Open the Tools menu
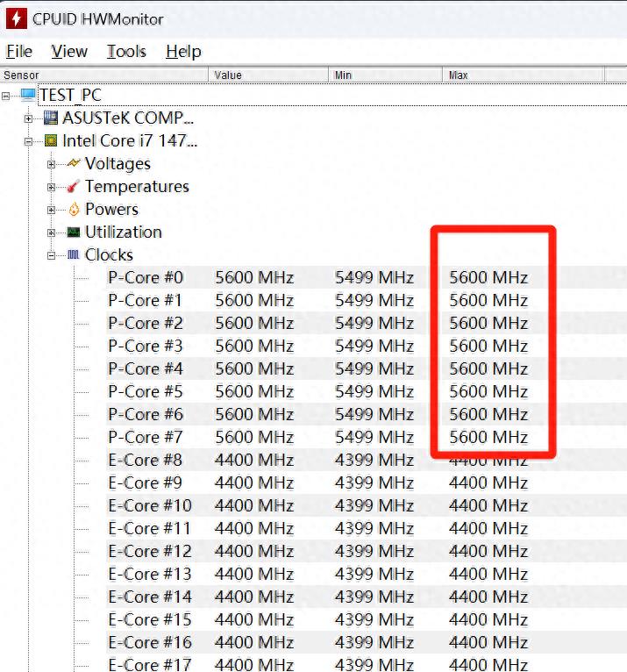Screen dimensions: 627x672 [x=126, y=52]
